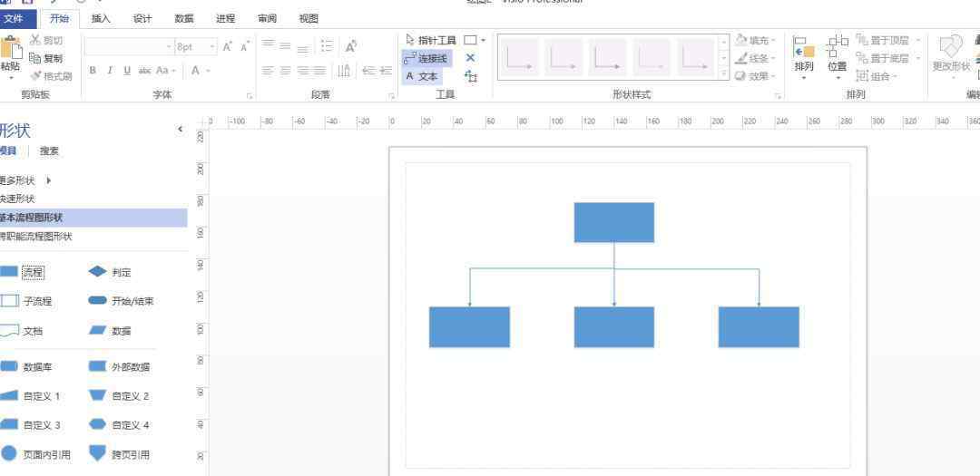Select the top blue rectangle on canvas

pyautogui.click(x=613, y=222)
